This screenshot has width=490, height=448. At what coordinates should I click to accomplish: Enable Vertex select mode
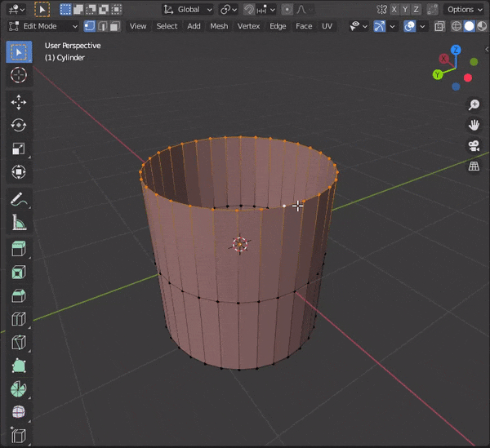89,26
